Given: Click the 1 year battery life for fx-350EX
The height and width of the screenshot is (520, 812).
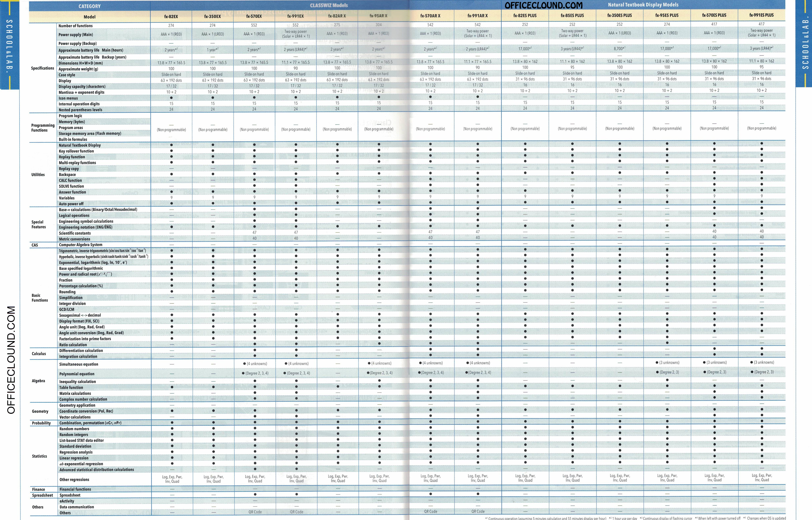Looking at the screenshot, I should point(213,50).
